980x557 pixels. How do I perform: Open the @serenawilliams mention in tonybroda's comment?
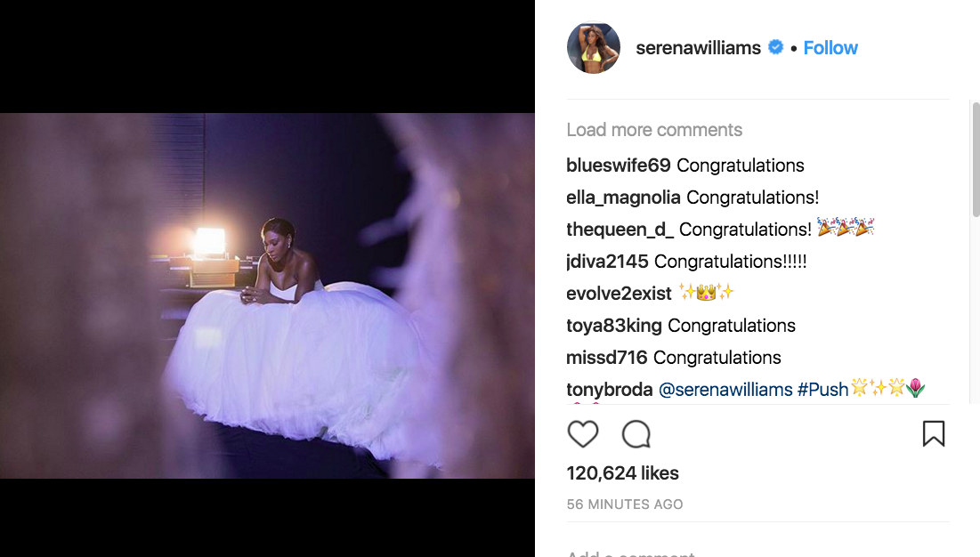[725, 390]
